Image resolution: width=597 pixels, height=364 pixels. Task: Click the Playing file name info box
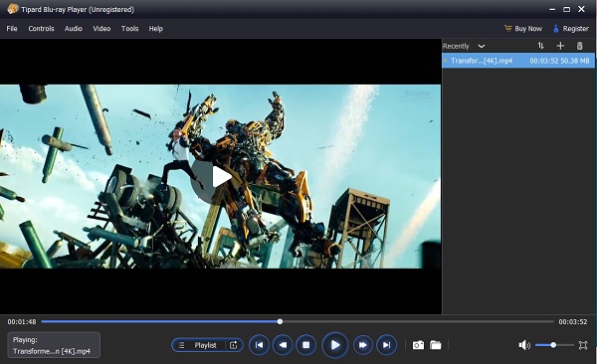(x=54, y=345)
